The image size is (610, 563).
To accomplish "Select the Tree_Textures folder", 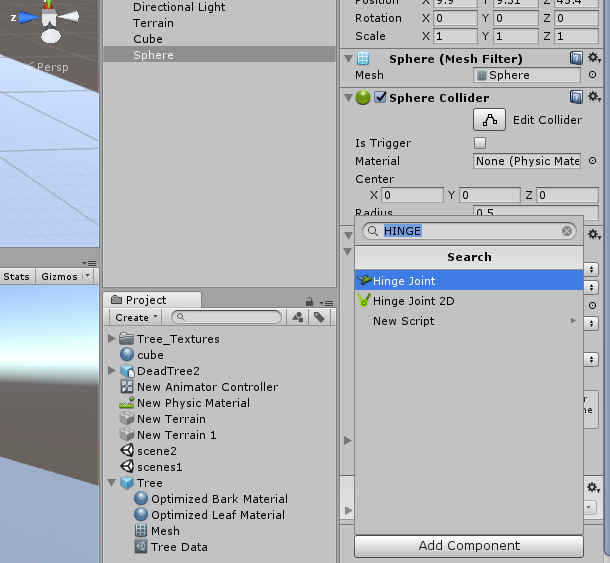I will point(169,339).
